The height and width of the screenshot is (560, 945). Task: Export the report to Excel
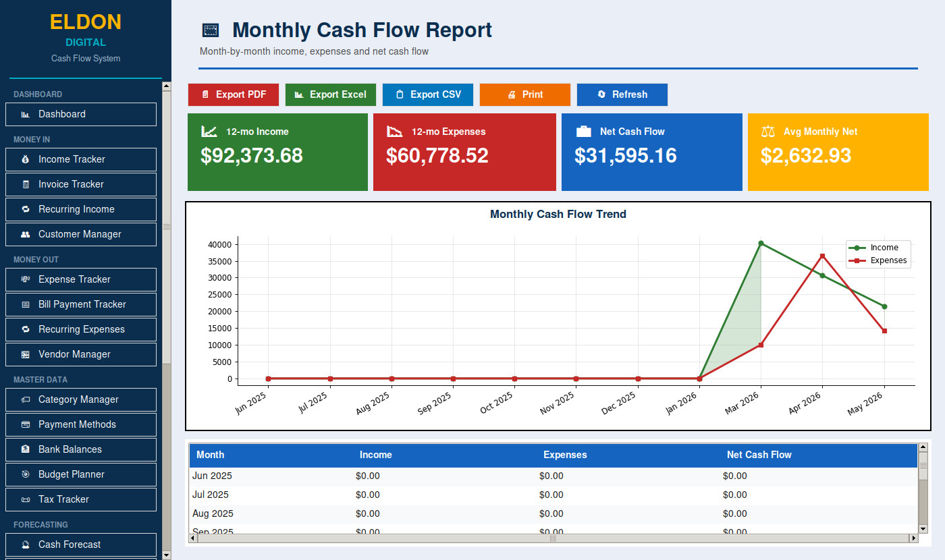click(331, 94)
